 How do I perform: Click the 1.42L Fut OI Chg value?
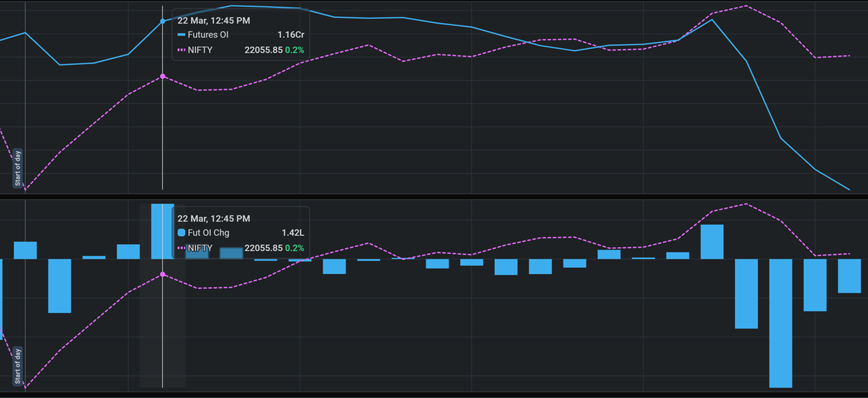pos(293,233)
